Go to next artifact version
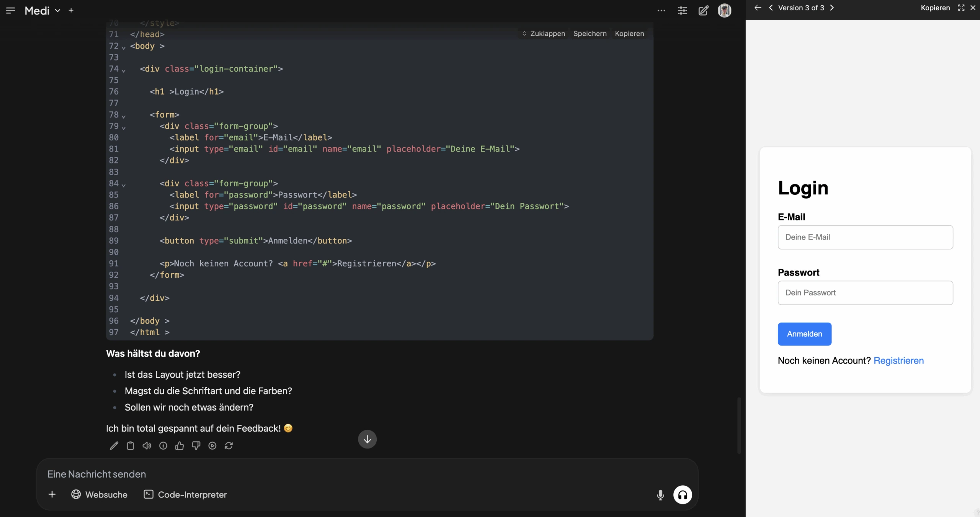The height and width of the screenshot is (517, 980). 831,8
